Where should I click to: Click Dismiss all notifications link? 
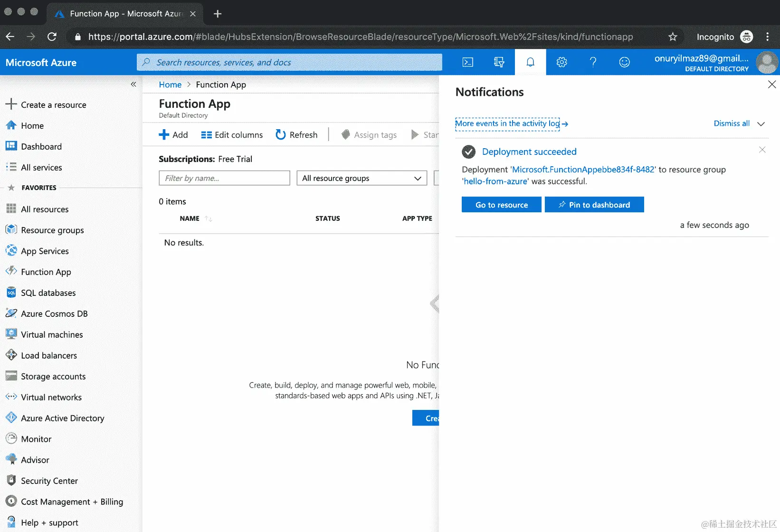point(732,123)
